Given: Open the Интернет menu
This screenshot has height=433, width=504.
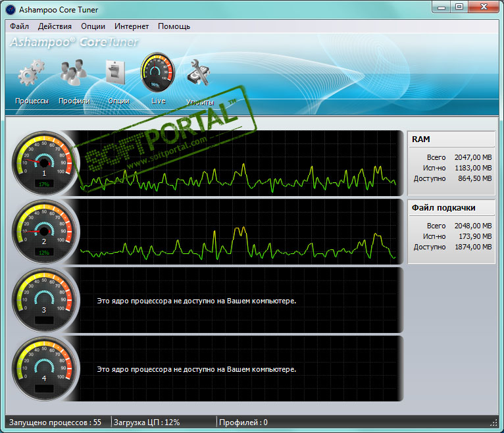Looking at the screenshot, I should tap(132, 26).
